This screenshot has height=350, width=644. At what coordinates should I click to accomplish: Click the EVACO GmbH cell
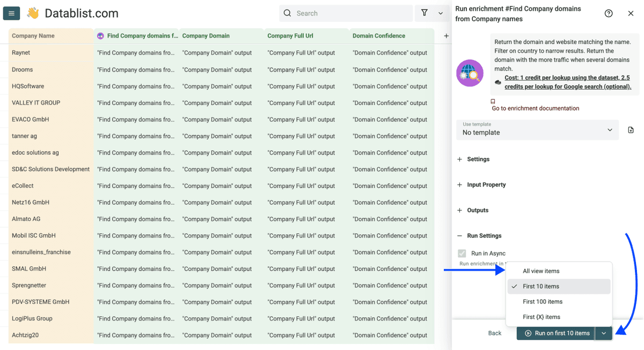click(x=51, y=120)
